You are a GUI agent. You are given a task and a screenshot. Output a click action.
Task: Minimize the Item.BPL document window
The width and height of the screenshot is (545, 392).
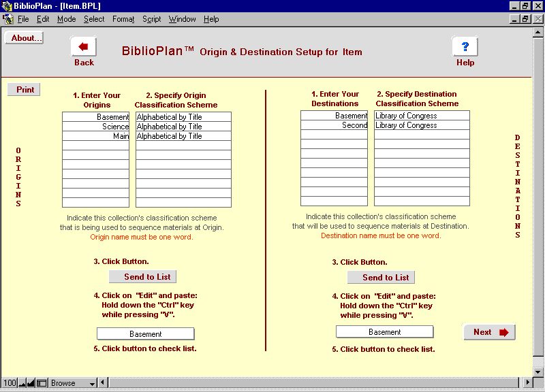pos(515,19)
